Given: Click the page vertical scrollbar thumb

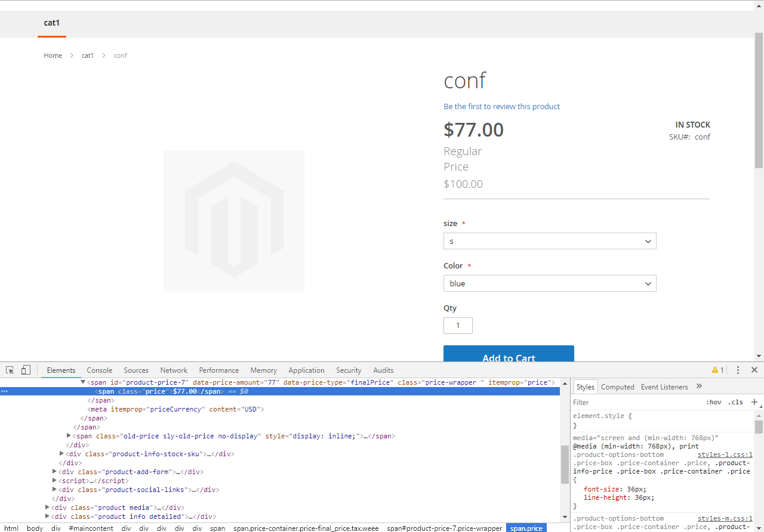Looking at the screenshot, I should (759, 100).
